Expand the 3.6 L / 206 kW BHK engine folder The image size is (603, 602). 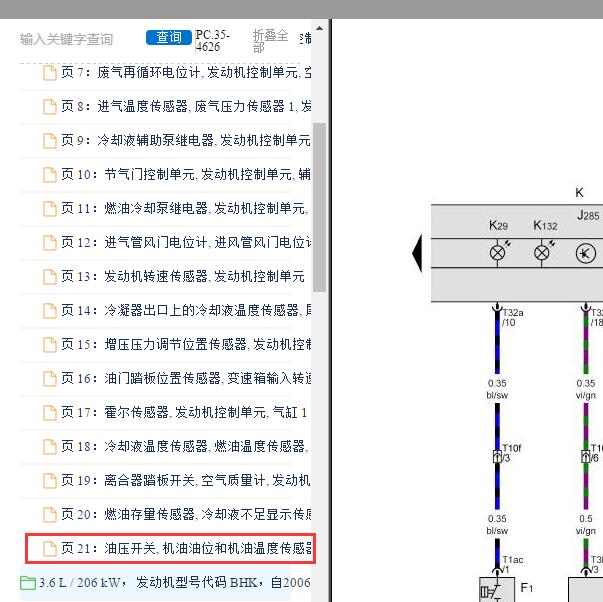[x=165, y=583]
